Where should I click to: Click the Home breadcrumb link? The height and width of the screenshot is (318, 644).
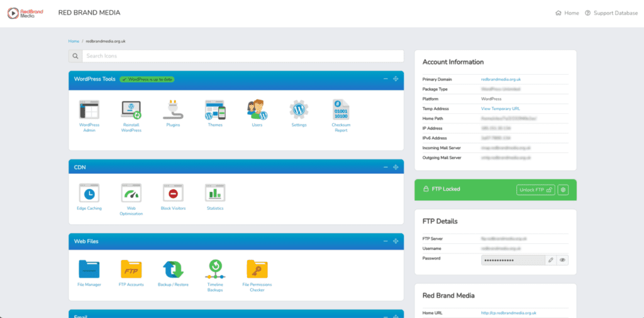coord(74,41)
